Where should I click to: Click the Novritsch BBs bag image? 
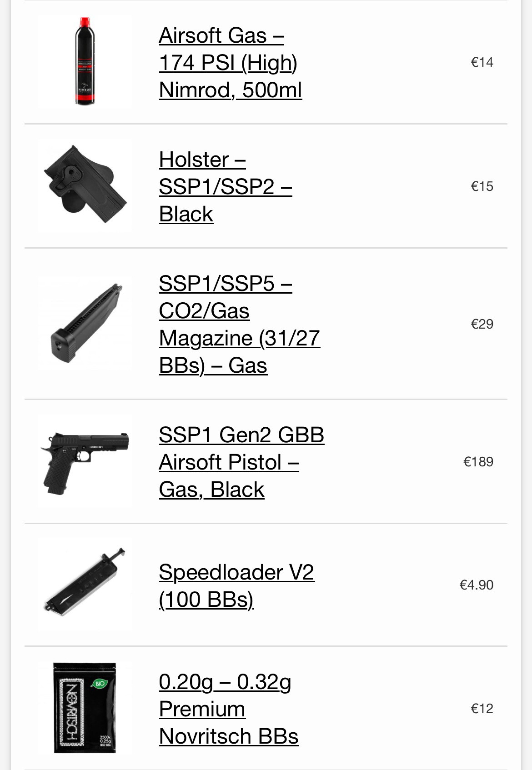(x=85, y=707)
